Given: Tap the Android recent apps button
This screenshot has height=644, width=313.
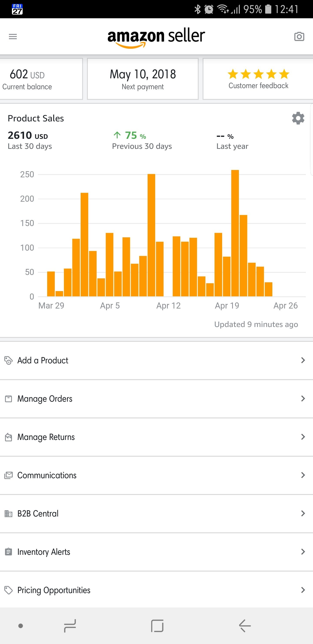Looking at the screenshot, I should tap(70, 626).
